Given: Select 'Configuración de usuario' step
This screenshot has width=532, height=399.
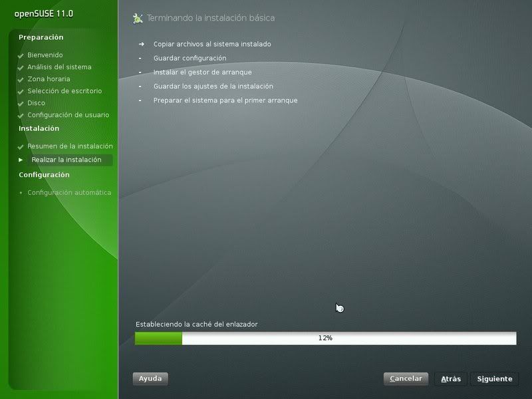Looking at the screenshot, I should [x=68, y=115].
